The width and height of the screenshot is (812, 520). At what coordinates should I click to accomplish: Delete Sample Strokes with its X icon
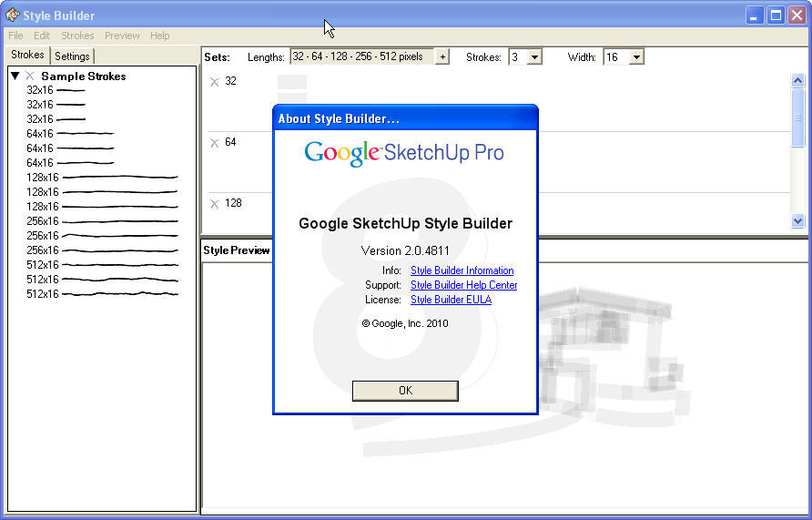[x=29, y=76]
